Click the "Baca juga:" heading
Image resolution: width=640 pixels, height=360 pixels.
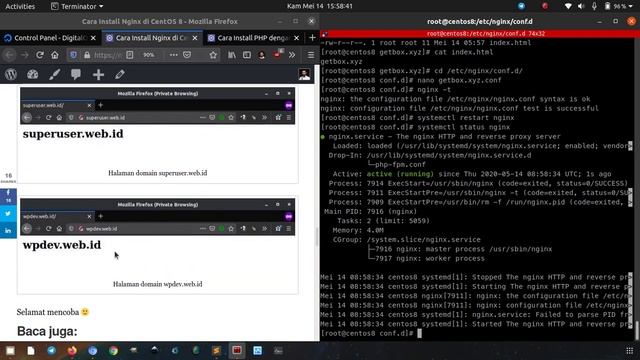(47, 331)
